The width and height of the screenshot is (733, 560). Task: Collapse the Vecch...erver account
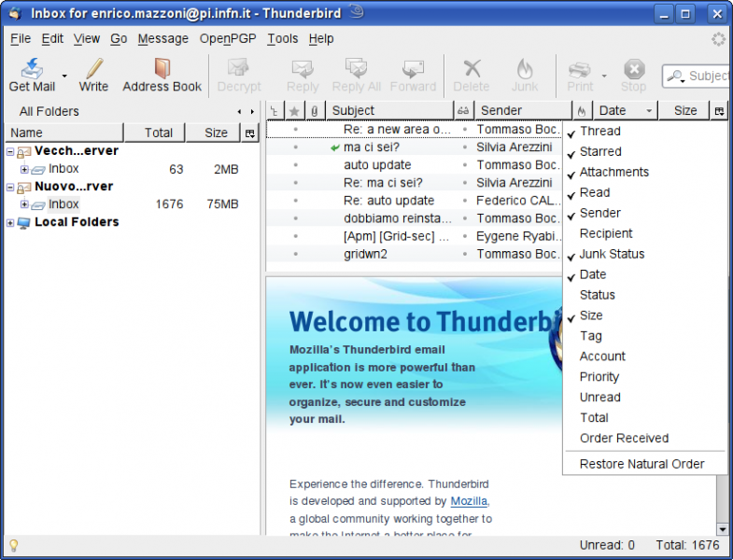[x=10, y=151]
